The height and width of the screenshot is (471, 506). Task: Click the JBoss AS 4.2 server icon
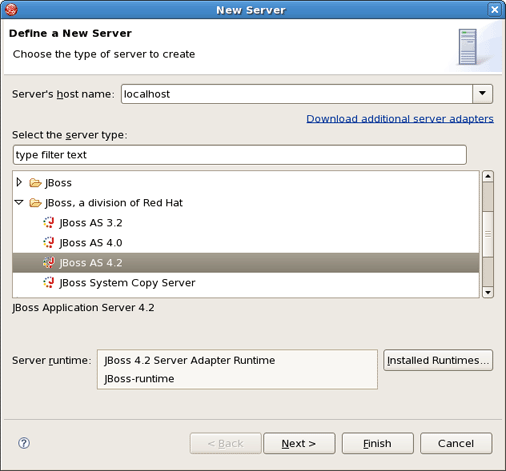[x=49, y=263]
